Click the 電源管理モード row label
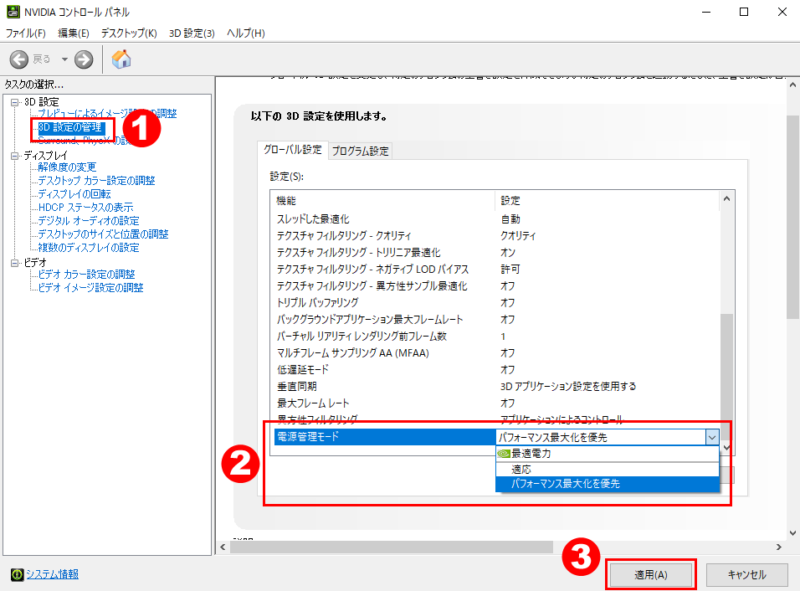 (308, 437)
